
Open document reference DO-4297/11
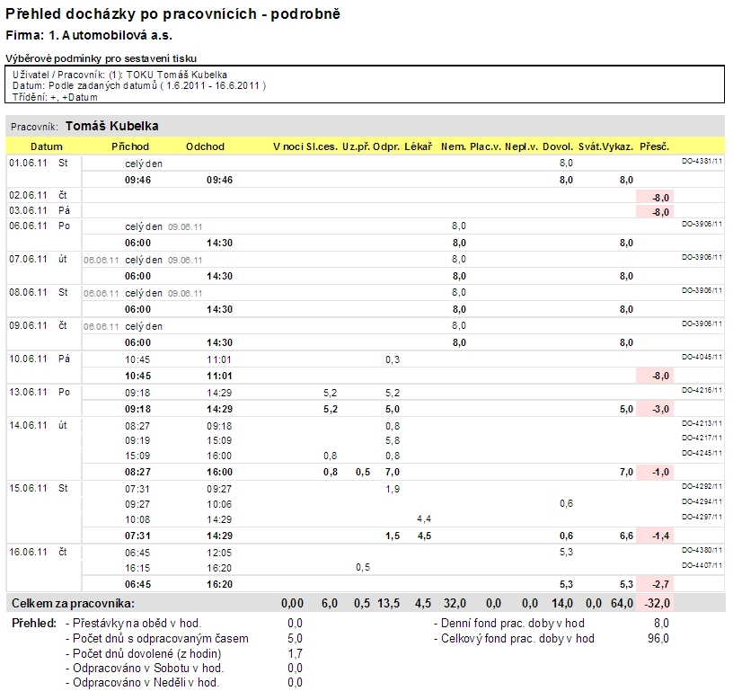(x=702, y=516)
